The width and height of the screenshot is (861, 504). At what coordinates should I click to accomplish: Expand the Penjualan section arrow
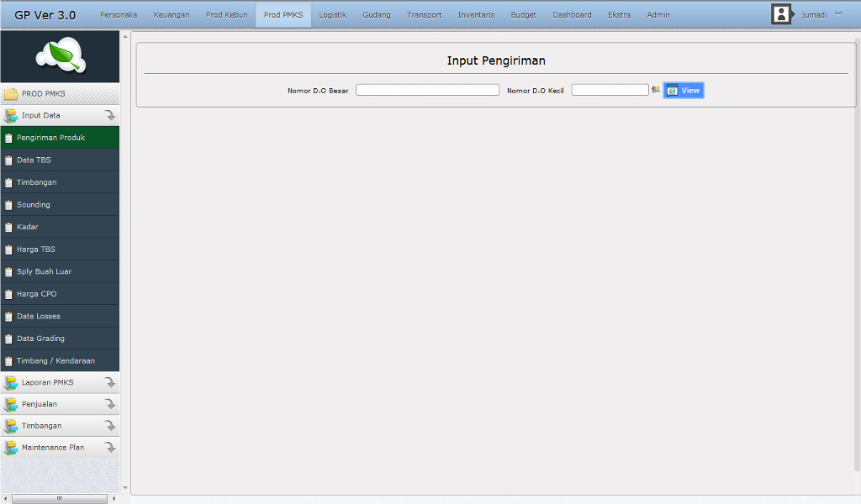[x=110, y=404]
